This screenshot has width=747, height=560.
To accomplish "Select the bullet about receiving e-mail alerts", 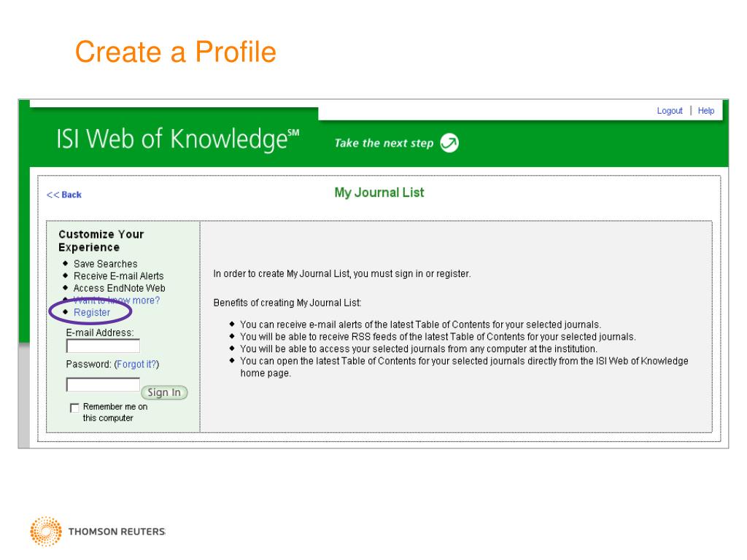I will tap(420, 324).
